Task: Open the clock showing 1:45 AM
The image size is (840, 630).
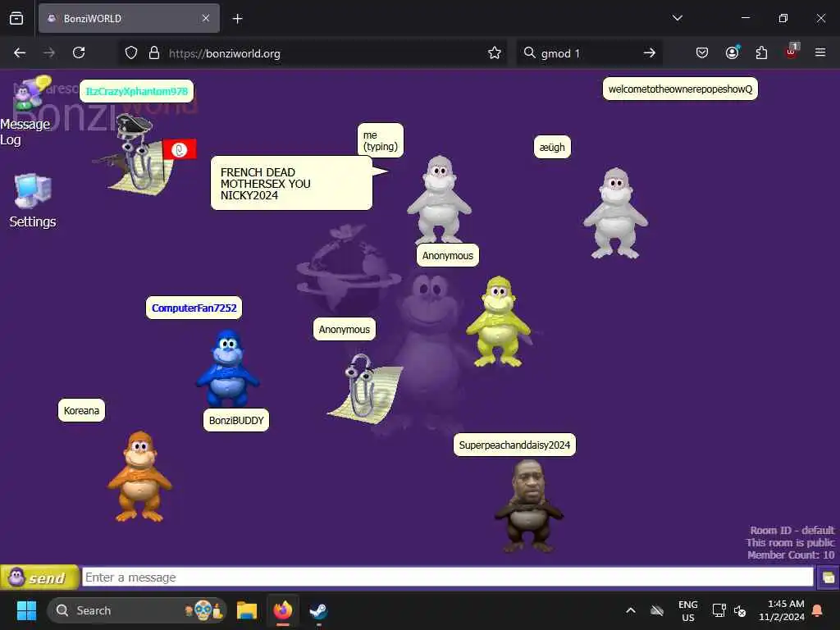Action: (782, 610)
